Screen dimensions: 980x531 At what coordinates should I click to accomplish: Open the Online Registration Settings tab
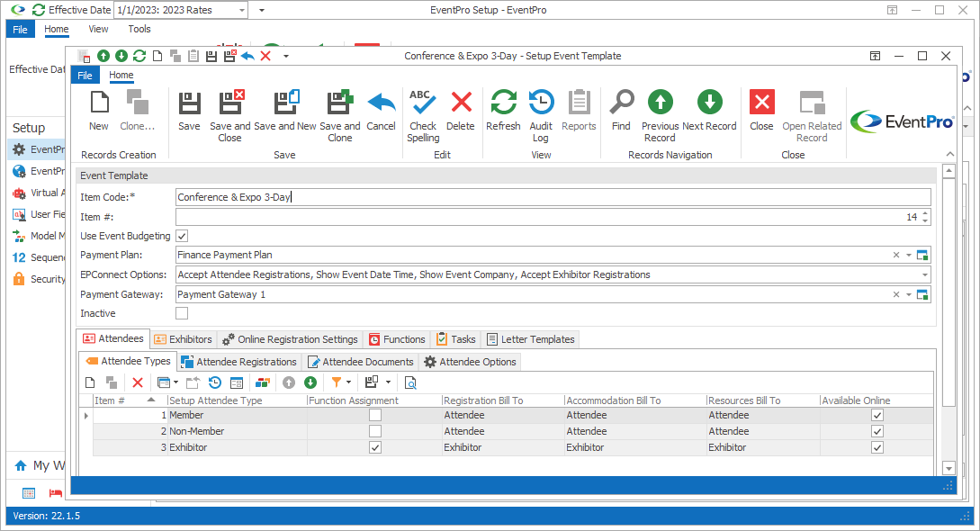[291, 339]
